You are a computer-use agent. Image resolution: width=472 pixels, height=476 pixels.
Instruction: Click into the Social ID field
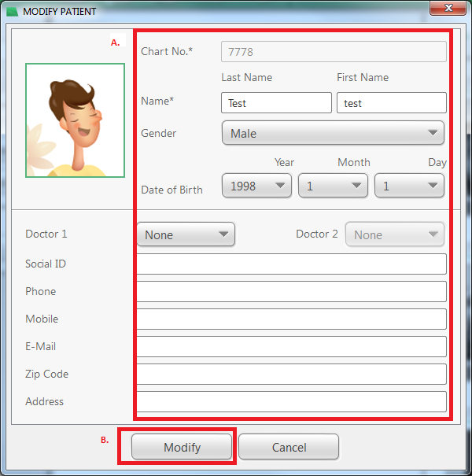tap(291, 264)
